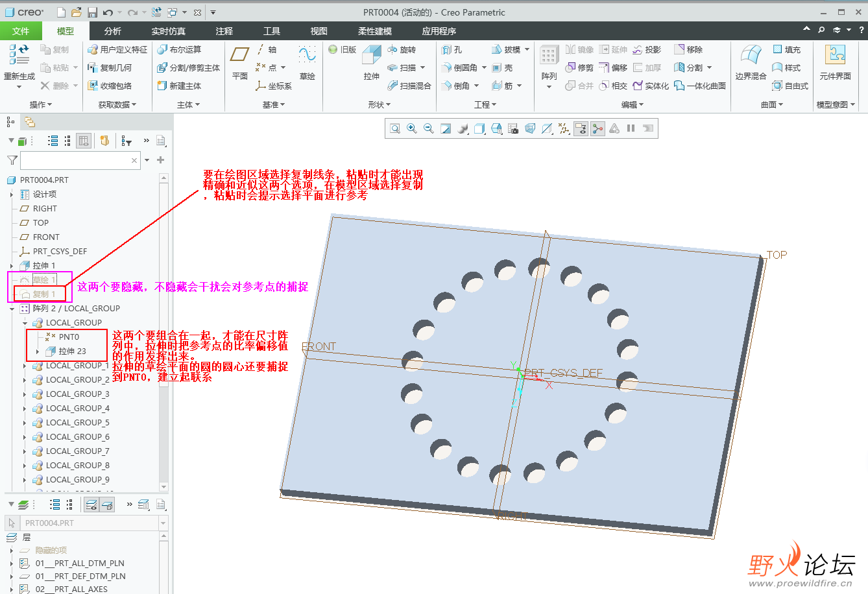Select the Revolve (旋转) tool
Screen dimensions: 868x594
pos(402,49)
